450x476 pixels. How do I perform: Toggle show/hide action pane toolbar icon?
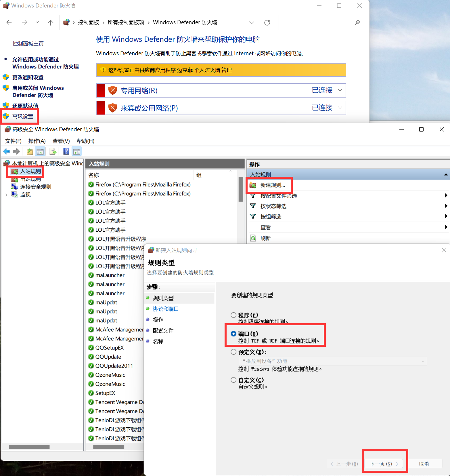pyautogui.click(x=77, y=151)
